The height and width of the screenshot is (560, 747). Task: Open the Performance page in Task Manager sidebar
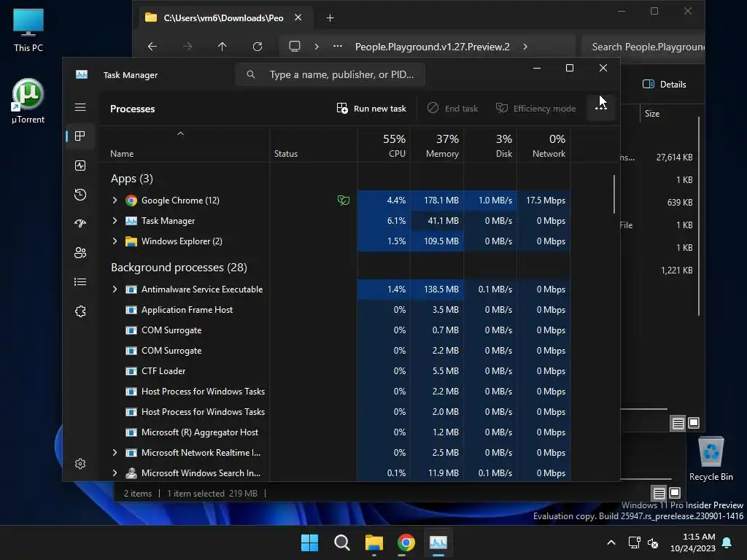[x=80, y=166]
